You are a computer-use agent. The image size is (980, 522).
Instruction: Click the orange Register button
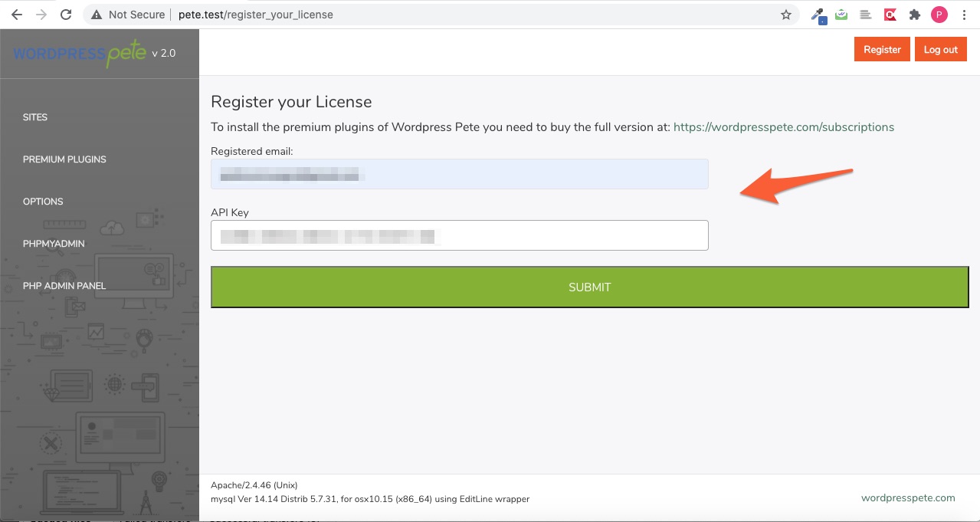click(882, 49)
